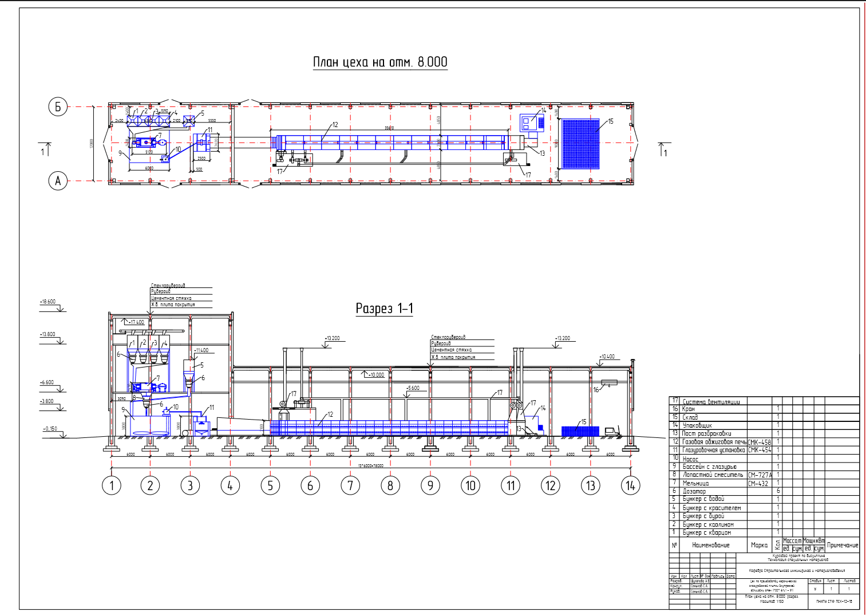866x616 pixels.
Task: Click axis bubble 13 under the section
Action: (591, 486)
